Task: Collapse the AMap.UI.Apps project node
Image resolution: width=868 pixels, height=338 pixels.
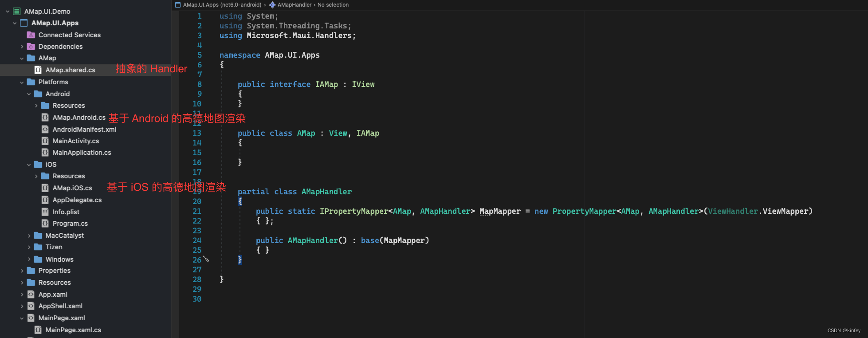Action: coord(15,23)
